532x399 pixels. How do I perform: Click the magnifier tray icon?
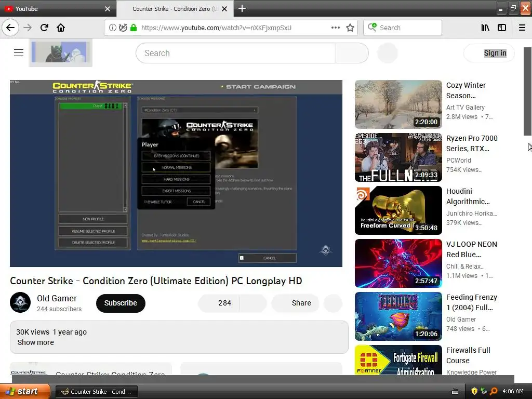click(x=494, y=391)
